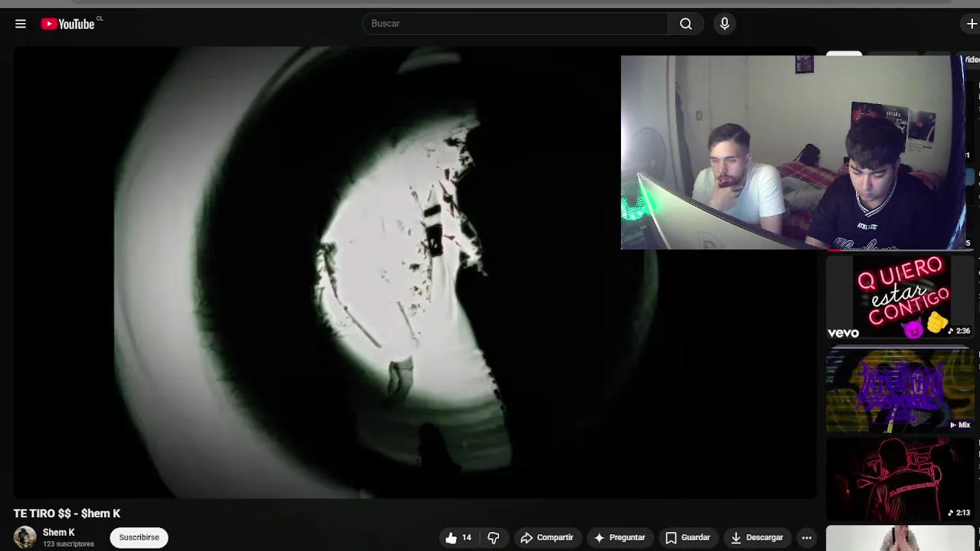The image size is (980, 551).
Task: Click the 123 suscriptores text
Action: [68, 544]
